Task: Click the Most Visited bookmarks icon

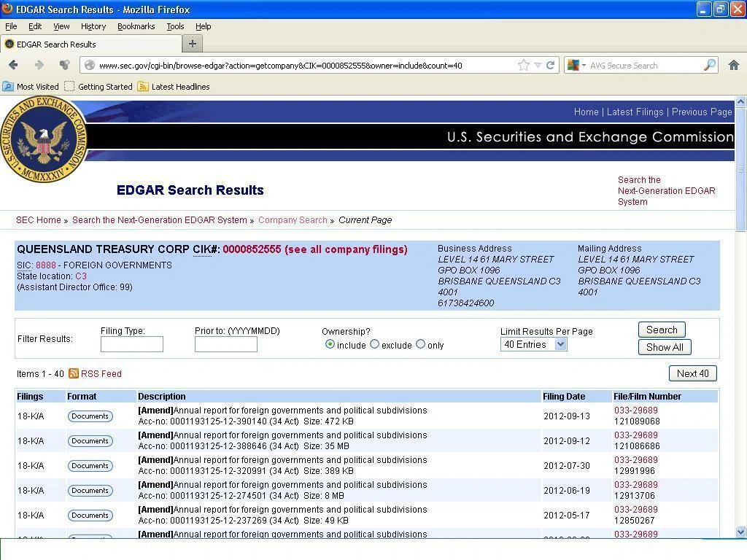Action: [x=8, y=86]
